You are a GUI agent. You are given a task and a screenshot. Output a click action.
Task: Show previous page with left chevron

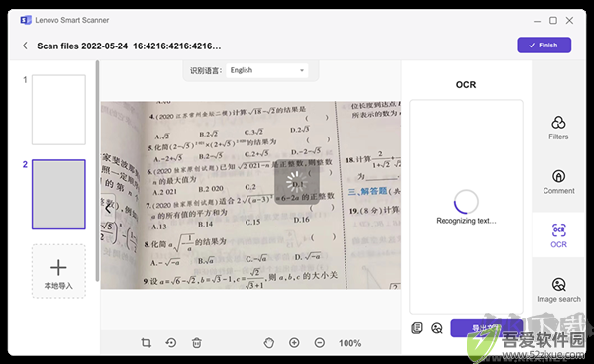click(108, 208)
